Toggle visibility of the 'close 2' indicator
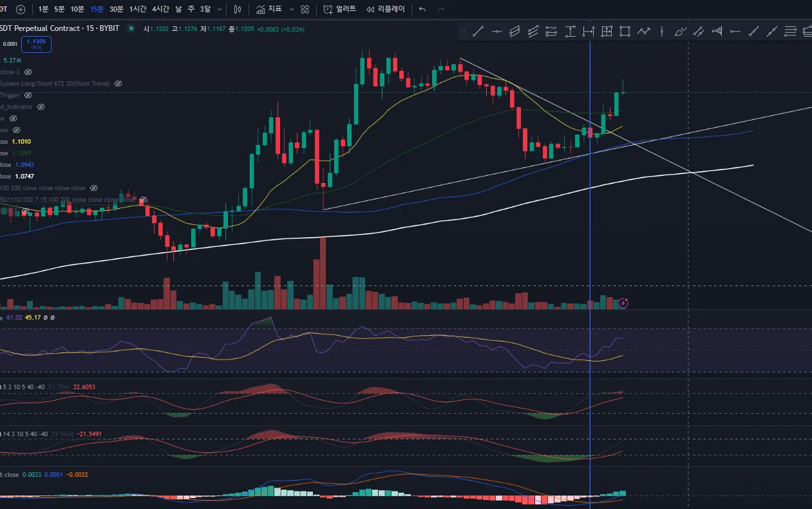 (28, 72)
